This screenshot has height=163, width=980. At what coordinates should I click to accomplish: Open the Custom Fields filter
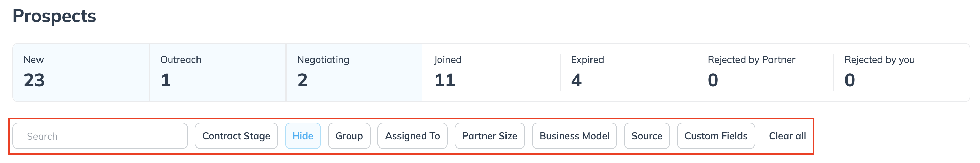coord(716,136)
